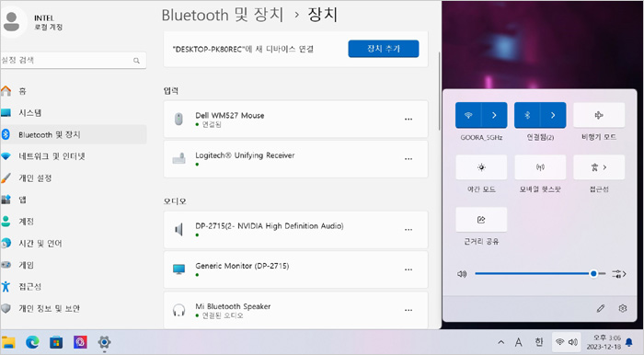644x355 pixels.
Task: Click the Settings gear icon in taskbar
Action: (104, 342)
